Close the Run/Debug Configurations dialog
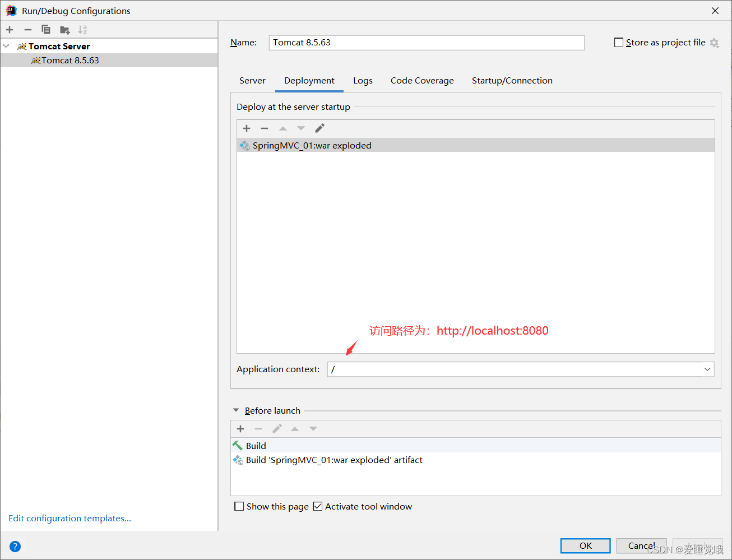The width and height of the screenshot is (732, 560). click(715, 11)
